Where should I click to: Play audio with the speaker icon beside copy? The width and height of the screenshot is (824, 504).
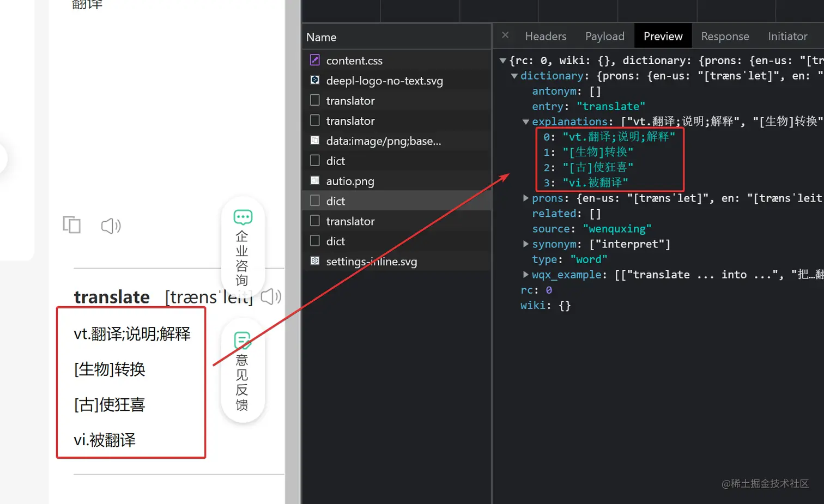pos(111,226)
